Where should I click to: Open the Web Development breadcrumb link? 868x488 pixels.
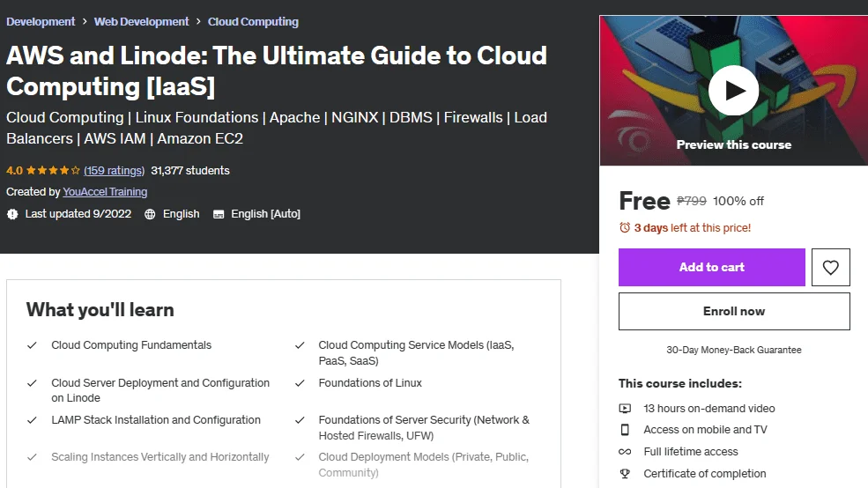(x=141, y=21)
